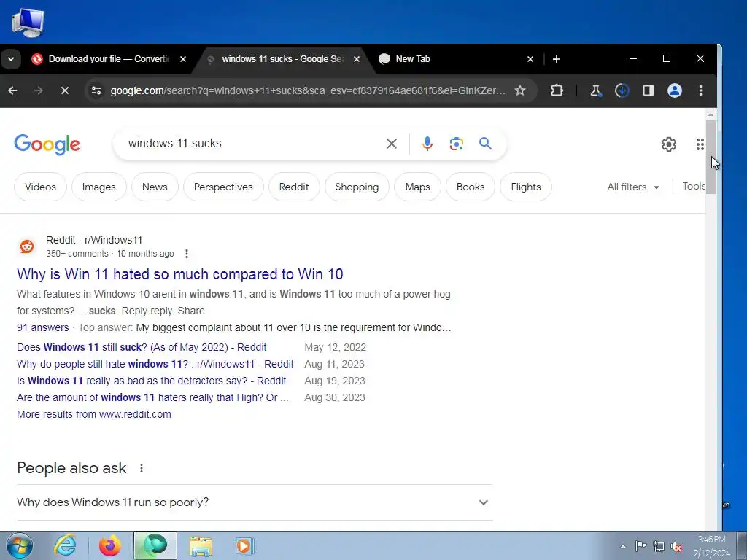Toggle the side panel icon
Image resolution: width=747 pixels, height=560 pixels.
(x=648, y=90)
